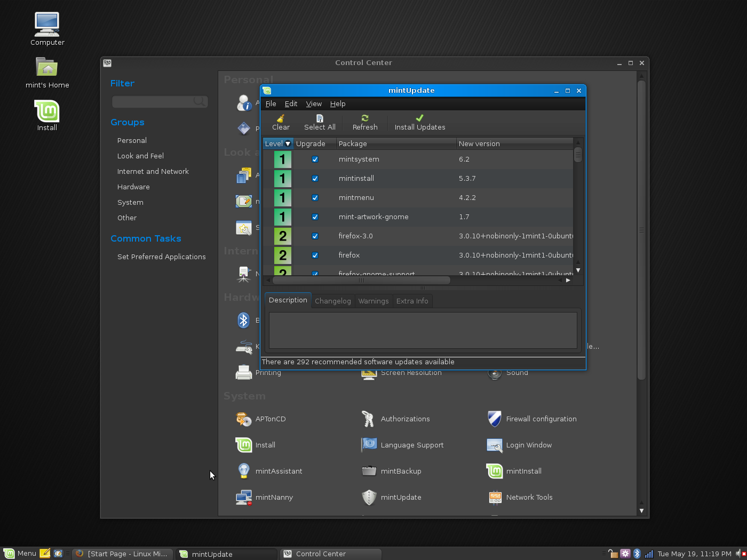Open mintNanny
Screen dimensions: 747x560
coord(265,498)
